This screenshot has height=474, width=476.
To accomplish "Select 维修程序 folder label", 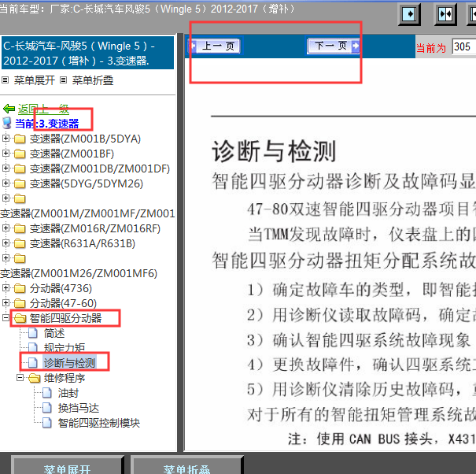I will pos(65,378).
